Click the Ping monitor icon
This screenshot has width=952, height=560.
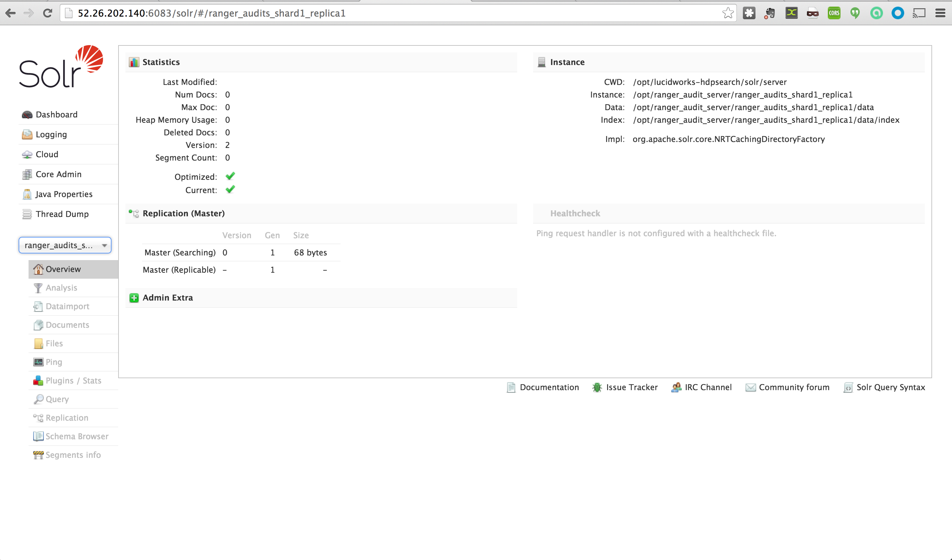38,362
